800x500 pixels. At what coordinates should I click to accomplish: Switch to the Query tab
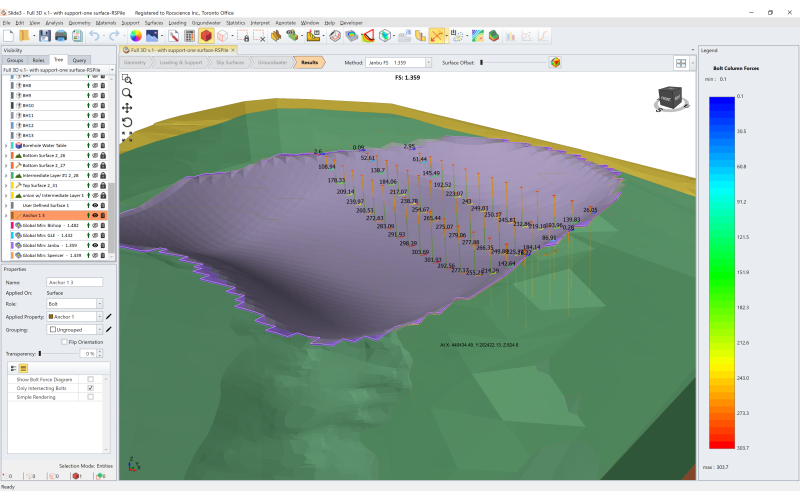78,60
